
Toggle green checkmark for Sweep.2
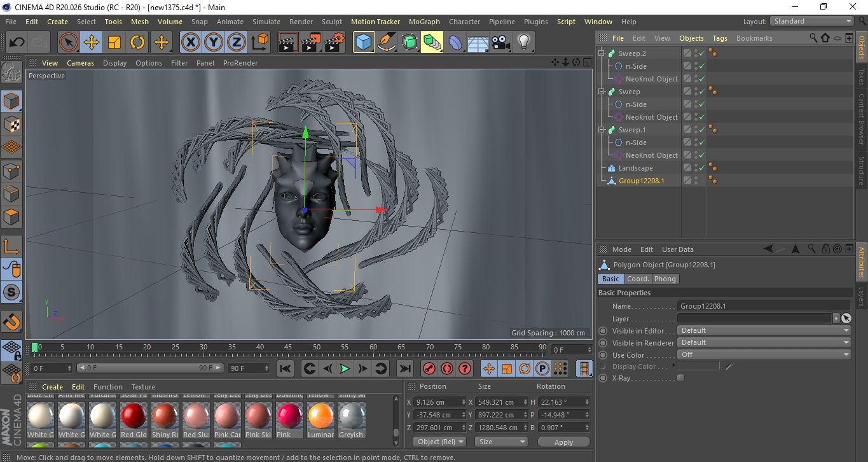pos(702,53)
